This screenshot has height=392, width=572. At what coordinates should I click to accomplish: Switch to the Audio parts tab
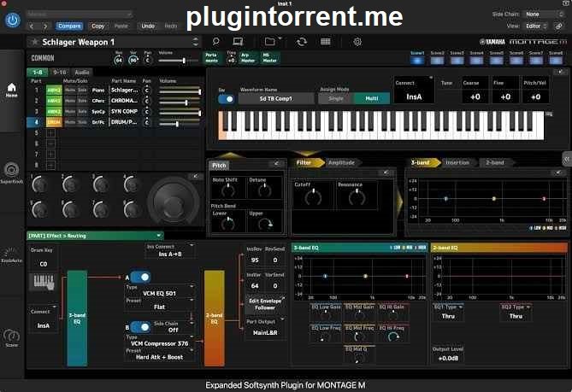click(x=82, y=72)
